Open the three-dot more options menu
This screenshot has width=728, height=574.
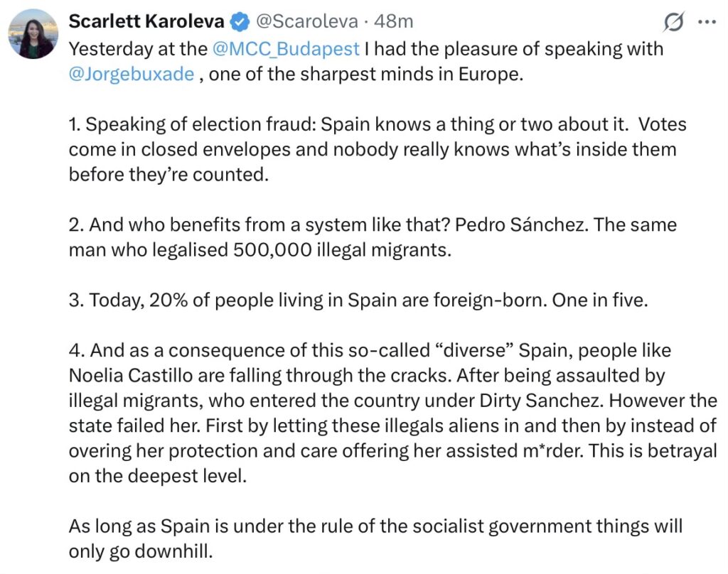point(706,23)
